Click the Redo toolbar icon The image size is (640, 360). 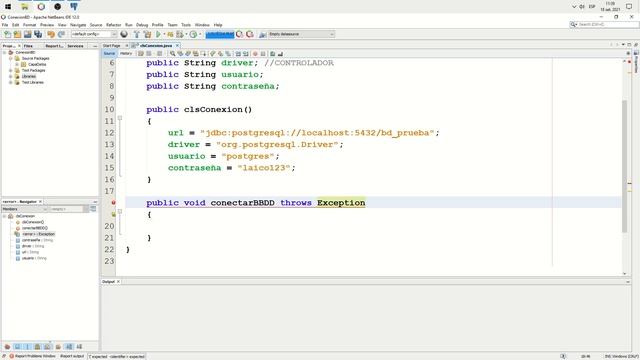[x=61, y=35]
